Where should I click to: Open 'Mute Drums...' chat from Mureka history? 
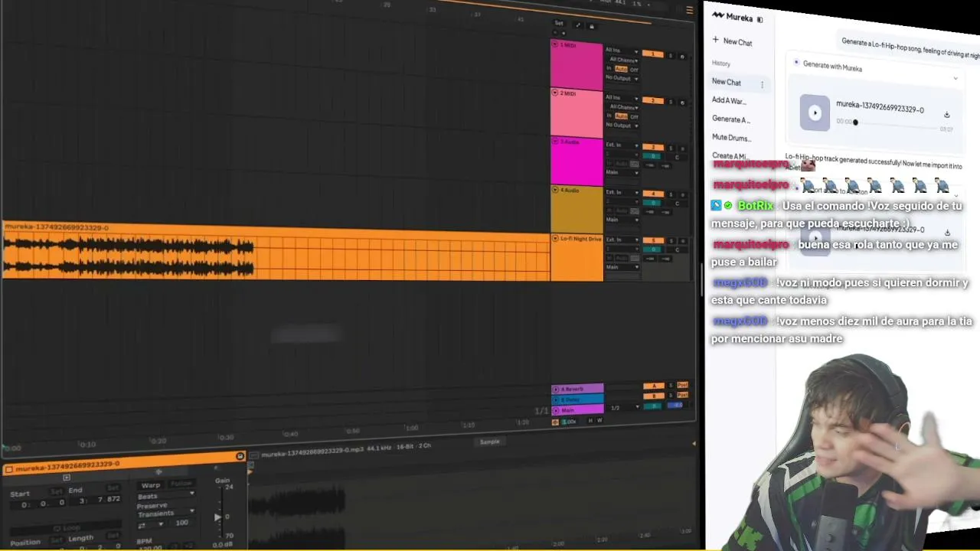coord(732,138)
